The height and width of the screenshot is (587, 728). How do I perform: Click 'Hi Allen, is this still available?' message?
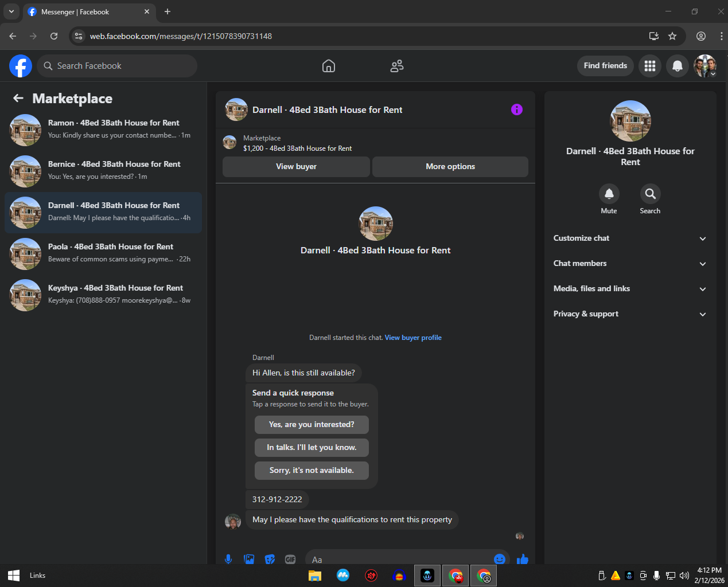[x=303, y=373]
